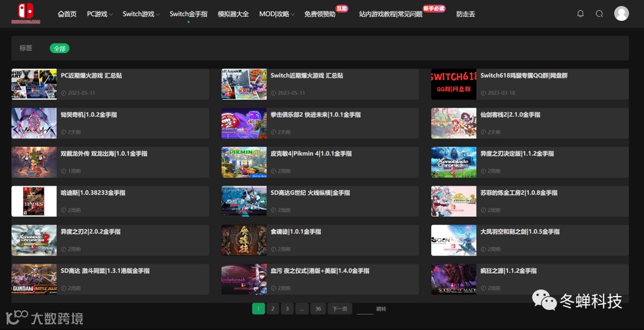Open Switch近期爆火游戏 汇总贴 thumbnail
This screenshot has height=330, width=644.
click(x=244, y=84)
